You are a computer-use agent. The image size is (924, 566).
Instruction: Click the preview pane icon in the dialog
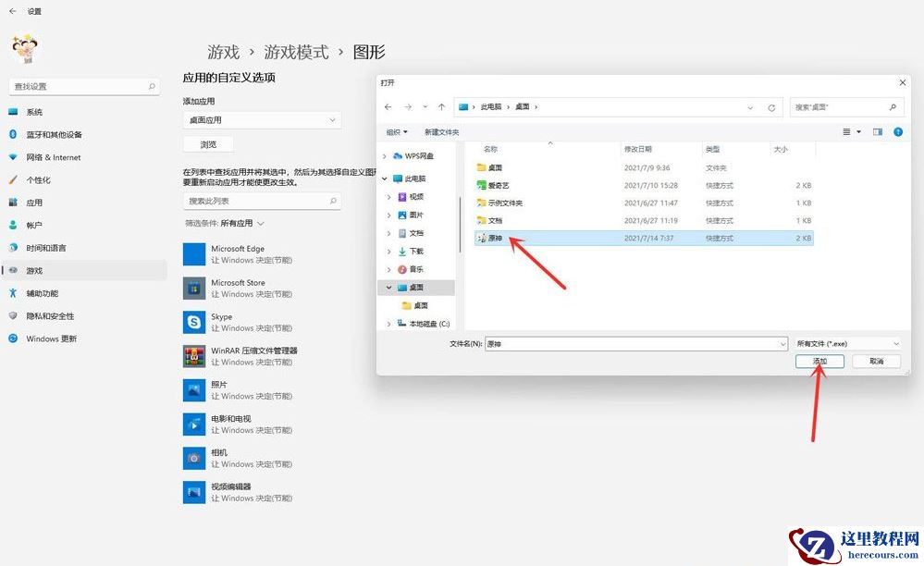point(878,131)
